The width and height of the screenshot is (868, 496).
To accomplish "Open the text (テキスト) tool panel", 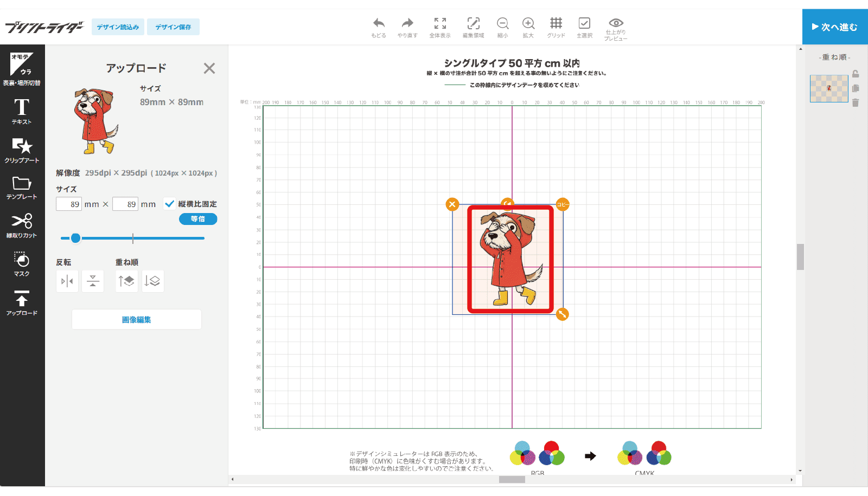I will coord(22,111).
